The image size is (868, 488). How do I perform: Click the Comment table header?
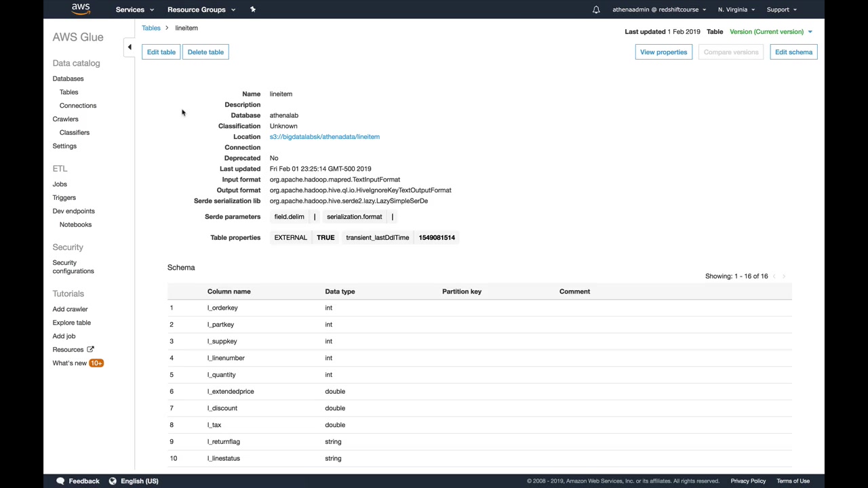(x=574, y=291)
